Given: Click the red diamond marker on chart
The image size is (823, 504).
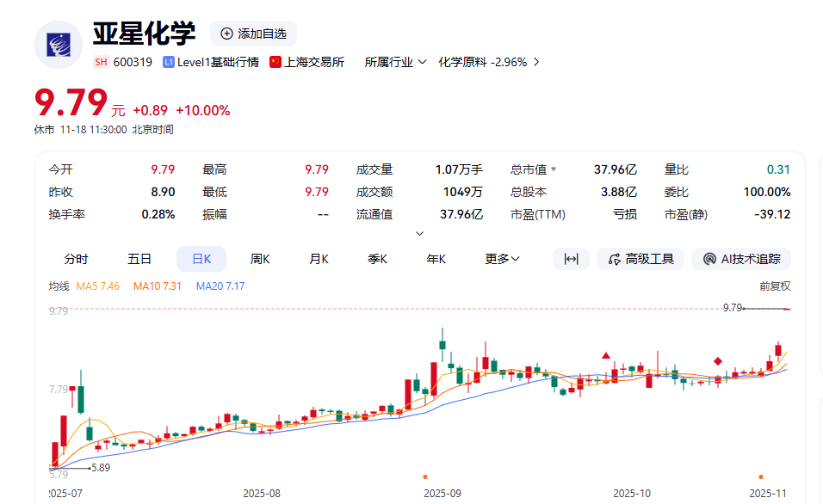Looking at the screenshot, I should coord(718,361).
